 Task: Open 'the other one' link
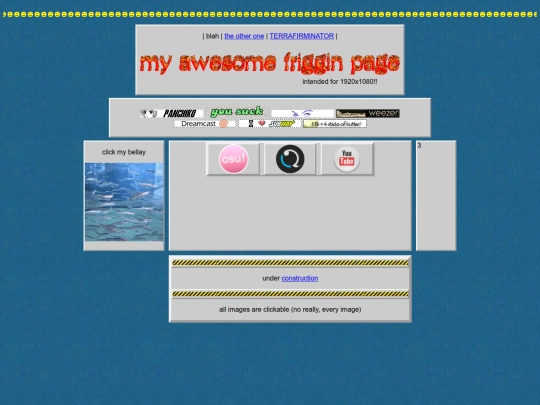tap(244, 36)
